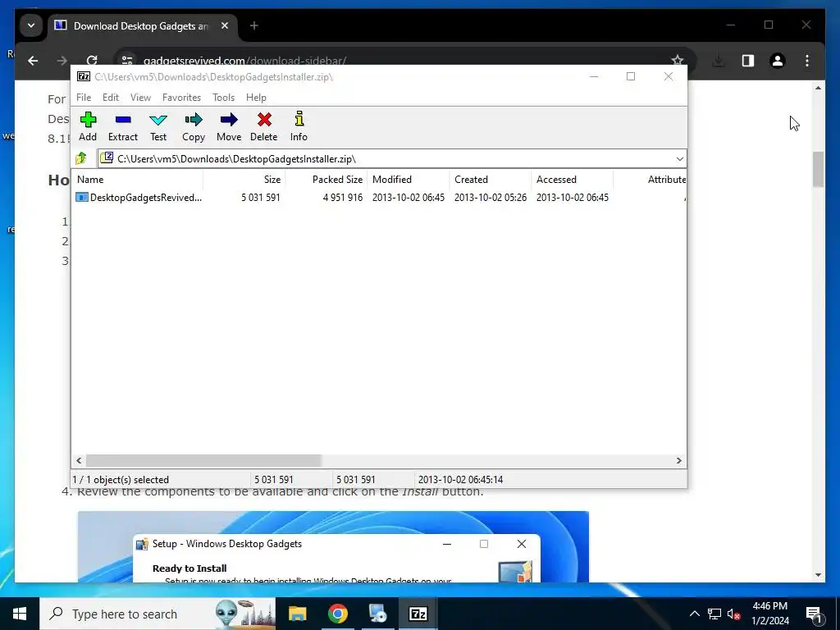Open the Chrome profile icon
Image resolution: width=840 pixels, height=630 pixels.
(x=778, y=61)
